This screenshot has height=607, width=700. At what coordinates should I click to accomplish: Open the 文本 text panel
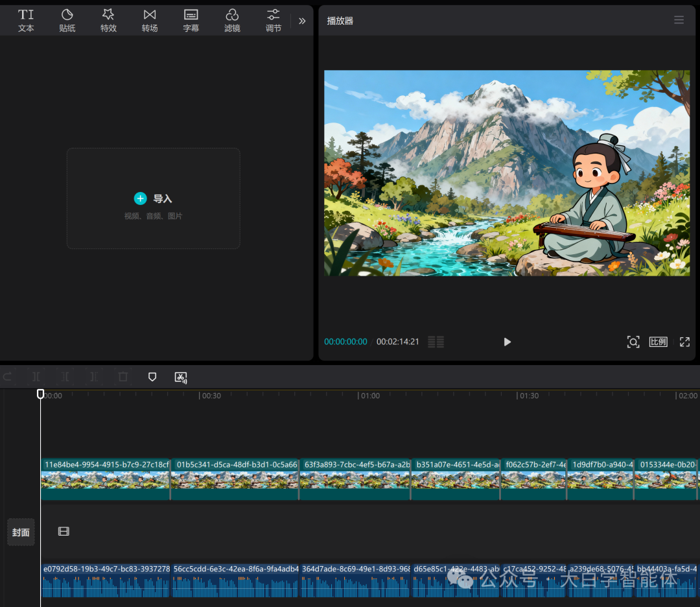[x=26, y=21]
